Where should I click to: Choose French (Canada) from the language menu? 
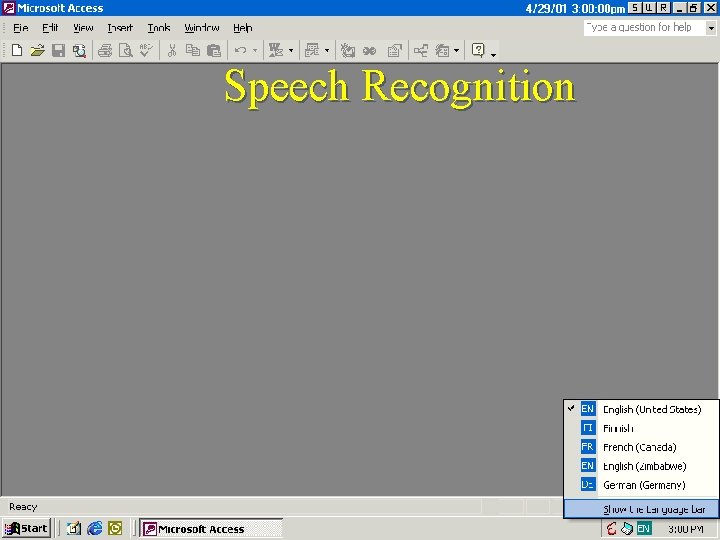click(641, 447)
